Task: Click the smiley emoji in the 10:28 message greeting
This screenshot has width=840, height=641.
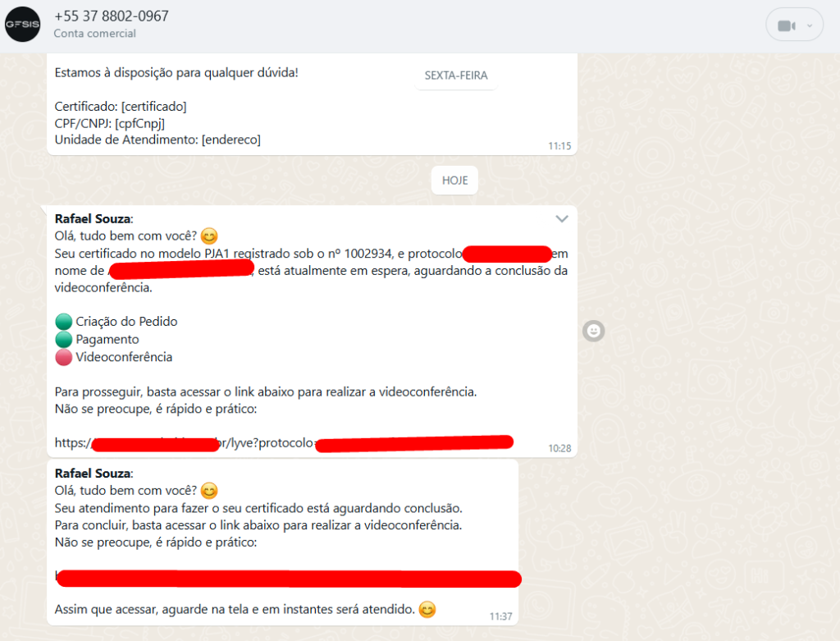Action: pyautogui.click(x=209, y=236)
